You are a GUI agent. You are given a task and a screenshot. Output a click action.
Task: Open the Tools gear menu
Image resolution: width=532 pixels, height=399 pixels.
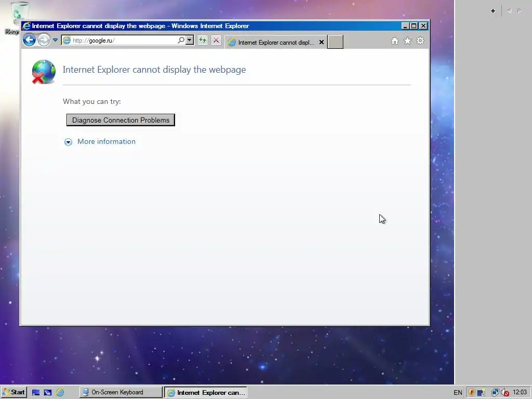(x=420, y=41)
